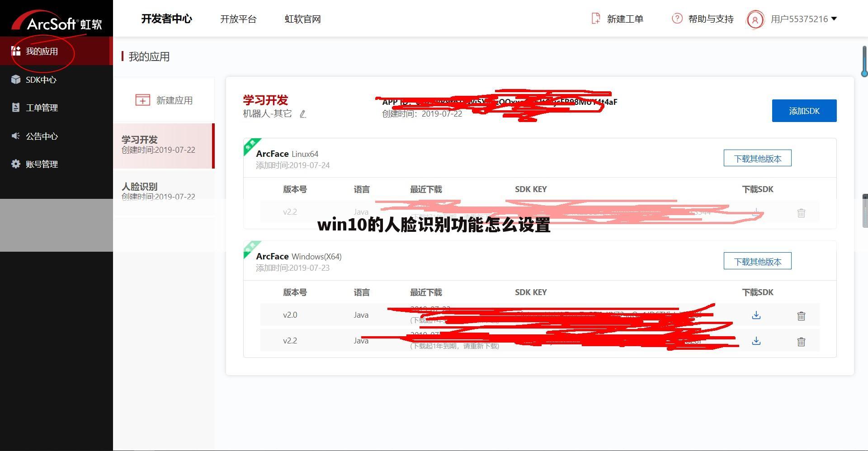Open SDK中心 in the sidebar
Image resolution: width=868 pixels, height=451 pixels.
(41, 80)
